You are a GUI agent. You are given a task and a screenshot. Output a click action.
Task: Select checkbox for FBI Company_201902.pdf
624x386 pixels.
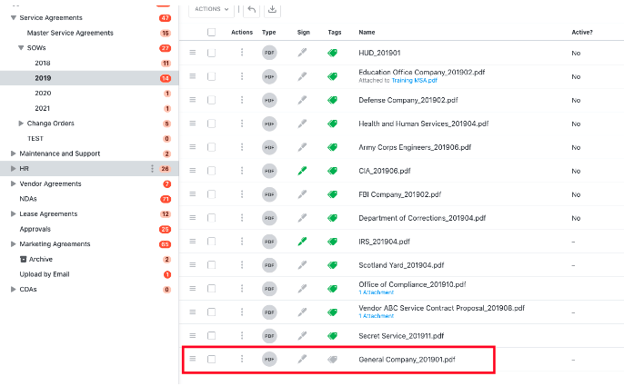211,194
